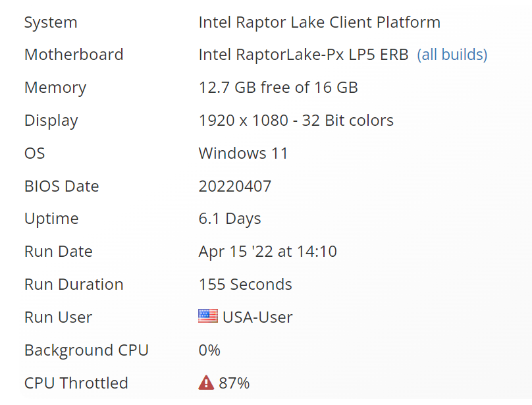
Task: Click the Background CPU label
Action: (x=86, y=350)
